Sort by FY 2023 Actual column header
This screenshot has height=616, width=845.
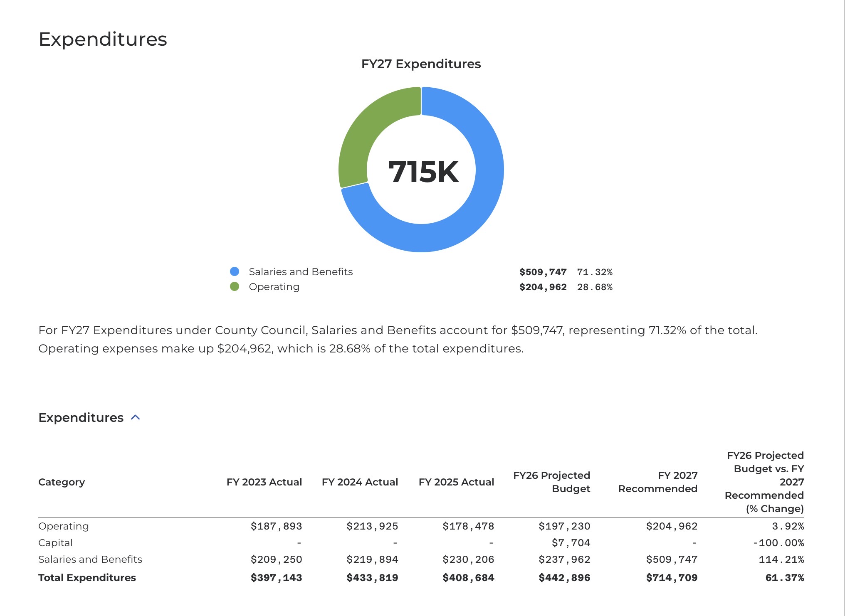pyautogui.click(x=264, y=482)
